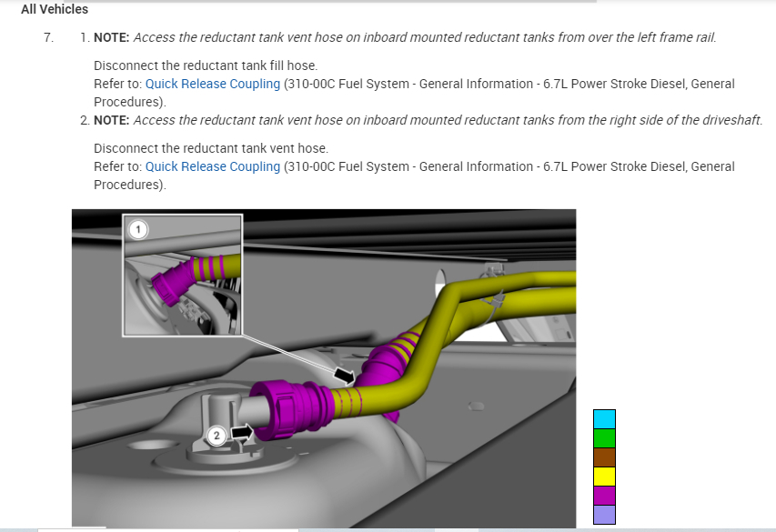
Task: Click the note about the right side of the driveshaft
Action: point(428,120)
